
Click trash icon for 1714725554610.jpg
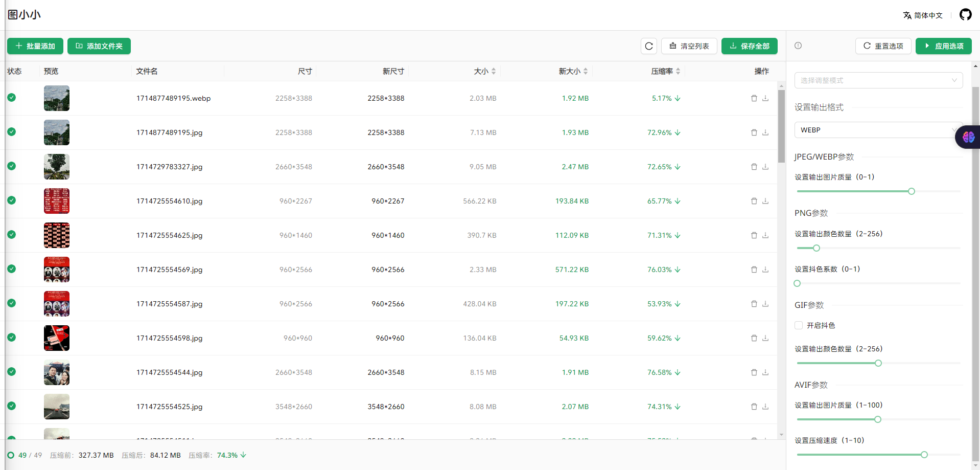754,201
